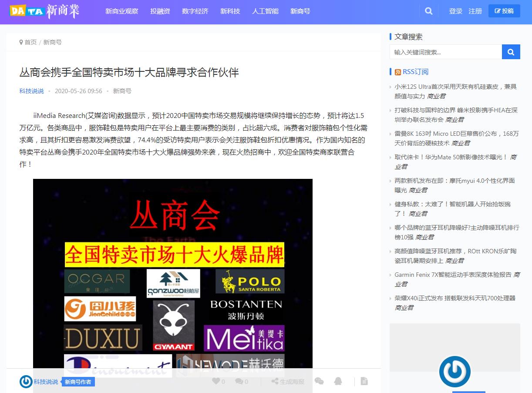Screen dimensions: 532x393
Task: Open the RSS订阅 link
Action: tap(415, 72)
